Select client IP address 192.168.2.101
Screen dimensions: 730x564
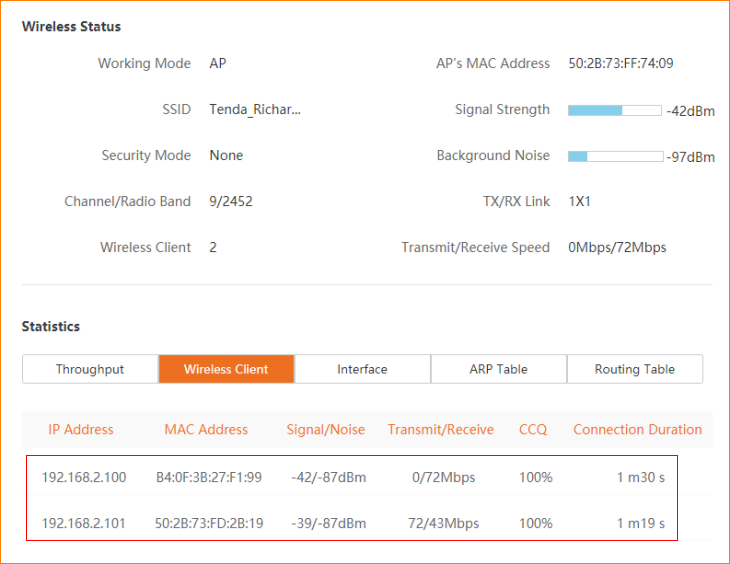pyautogui.click(x=84, y=523)
